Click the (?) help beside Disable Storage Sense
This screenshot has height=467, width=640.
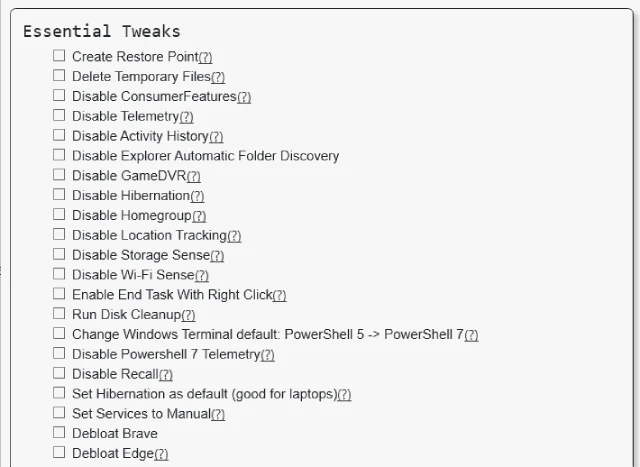[x=217, y=256]
